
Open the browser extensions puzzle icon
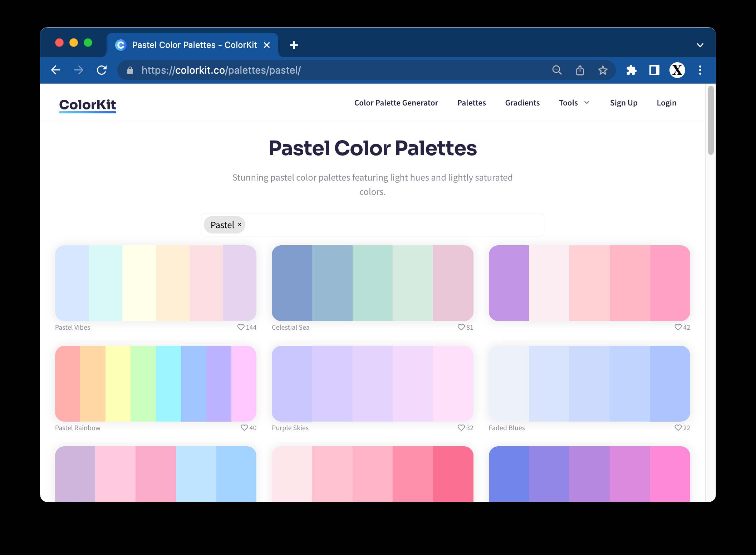[x=632, y=70]
